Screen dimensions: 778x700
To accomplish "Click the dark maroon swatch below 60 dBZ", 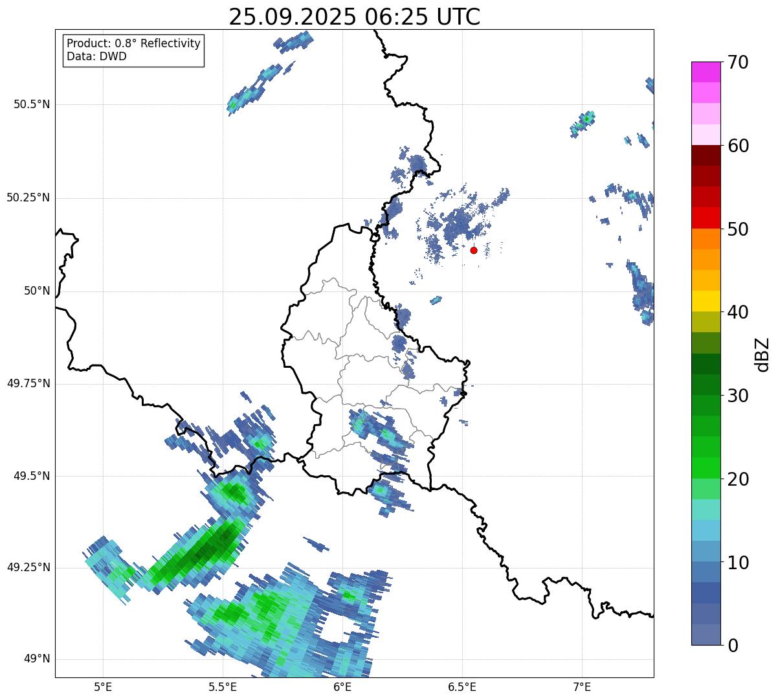I will [x=706, y=155].
